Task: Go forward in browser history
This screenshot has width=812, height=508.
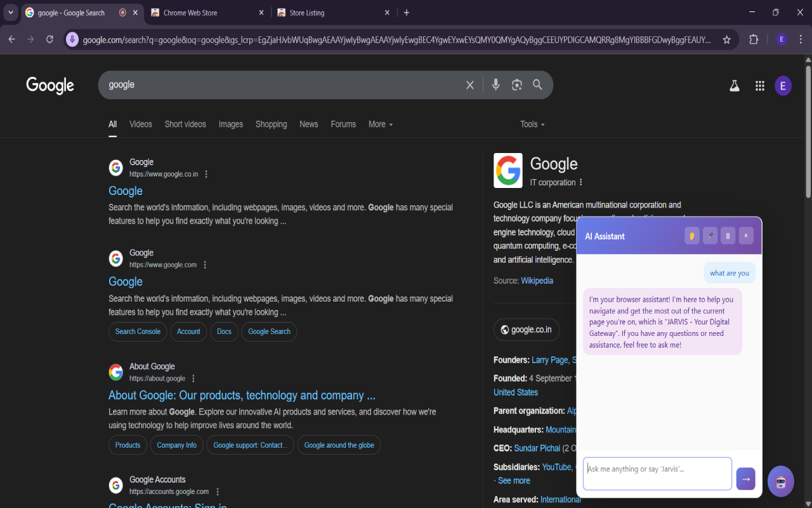Action: [x=30, y=39]
